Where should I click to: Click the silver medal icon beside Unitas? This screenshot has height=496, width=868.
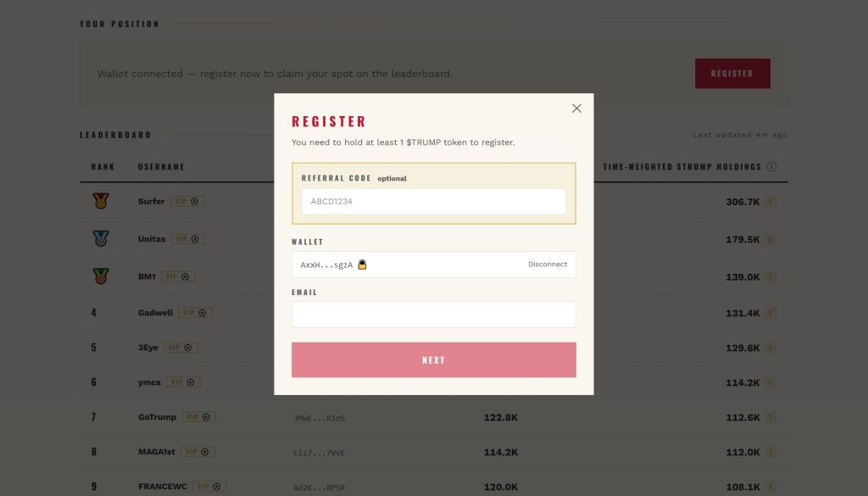[101, 238]
